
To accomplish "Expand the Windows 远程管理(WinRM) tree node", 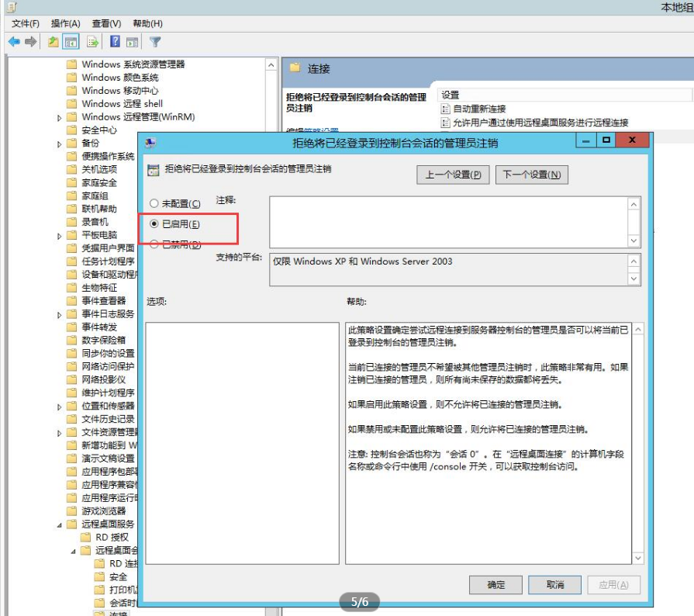I will tap(60, 118).
